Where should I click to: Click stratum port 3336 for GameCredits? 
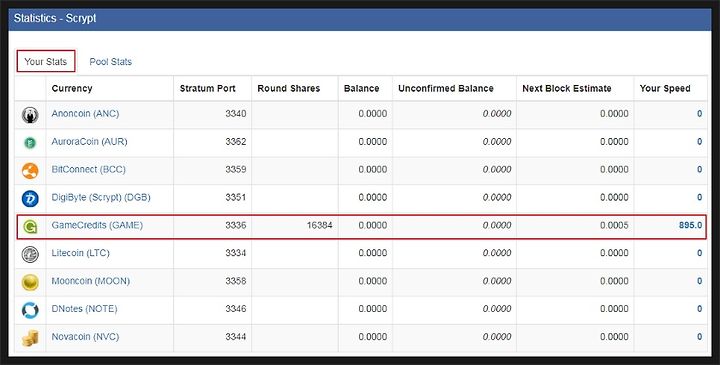pos(236,225)
